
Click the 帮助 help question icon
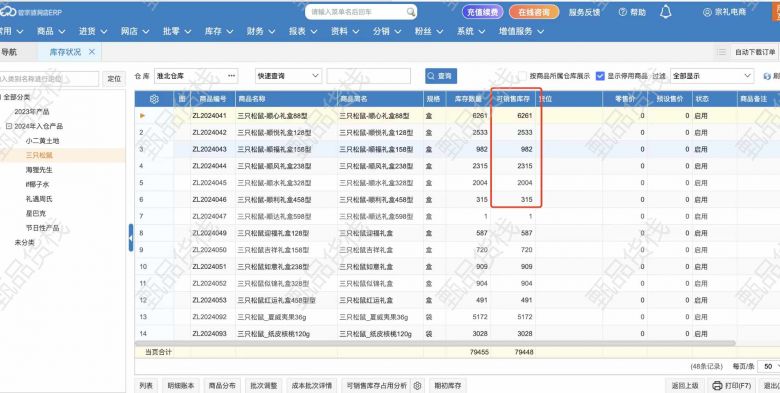click(x=622, y=12)
